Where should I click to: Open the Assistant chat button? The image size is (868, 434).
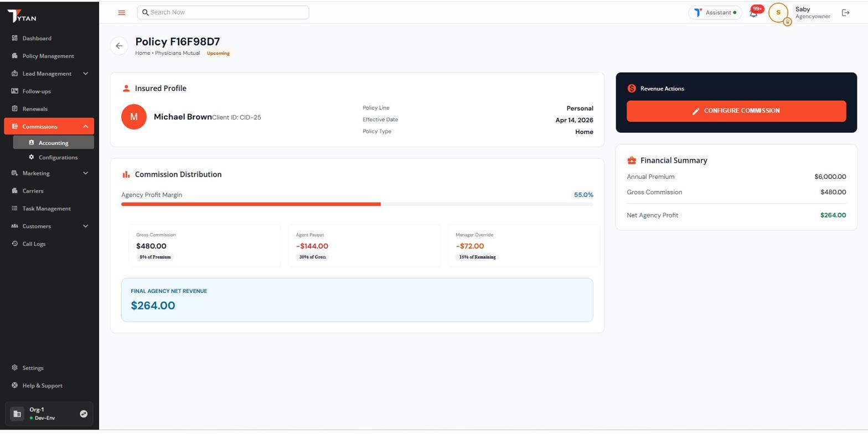pos(715,13)
